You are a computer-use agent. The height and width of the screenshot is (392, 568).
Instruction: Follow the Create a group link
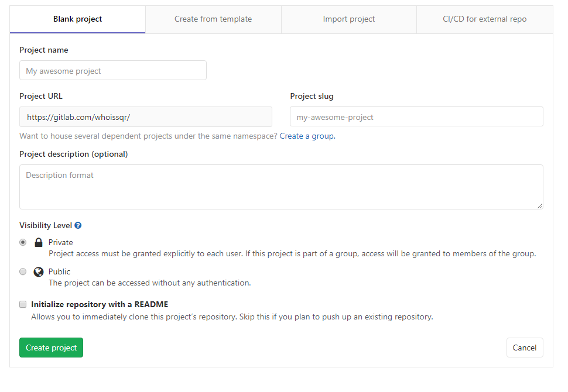click(307, 136)
